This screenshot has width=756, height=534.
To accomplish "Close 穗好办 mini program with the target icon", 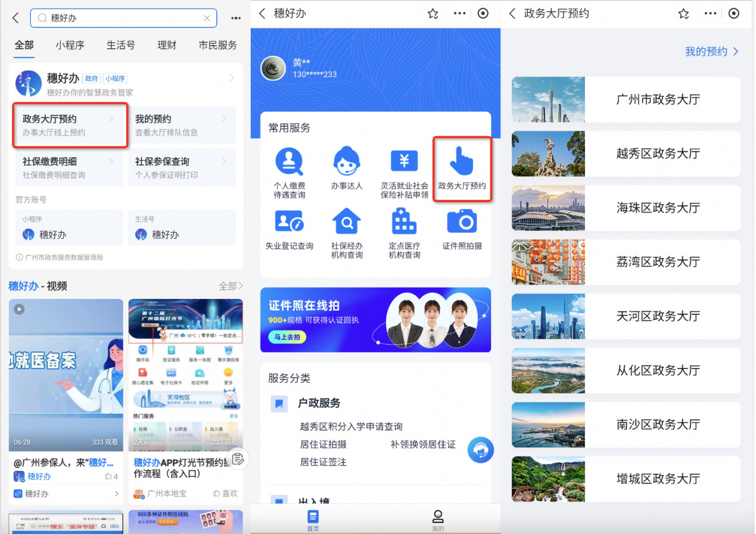I will pyautogui.click(x=483, y=13).
